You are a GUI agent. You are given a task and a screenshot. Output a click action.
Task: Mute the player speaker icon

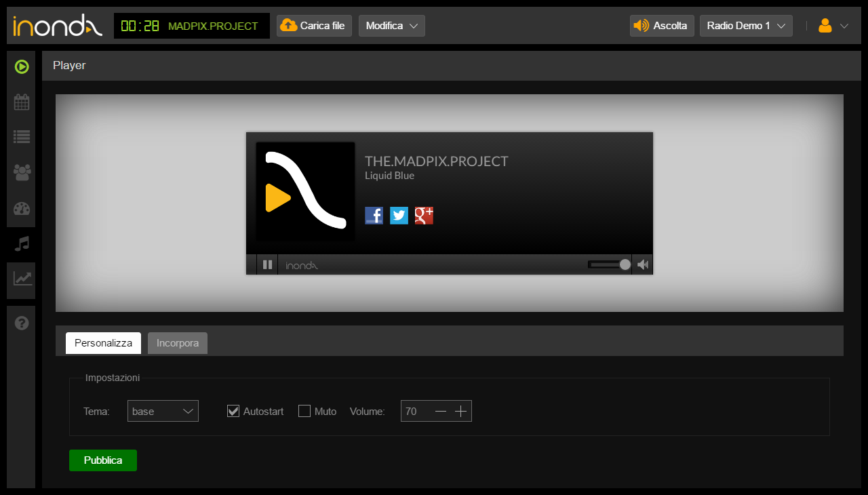click(x=643, y=264)
